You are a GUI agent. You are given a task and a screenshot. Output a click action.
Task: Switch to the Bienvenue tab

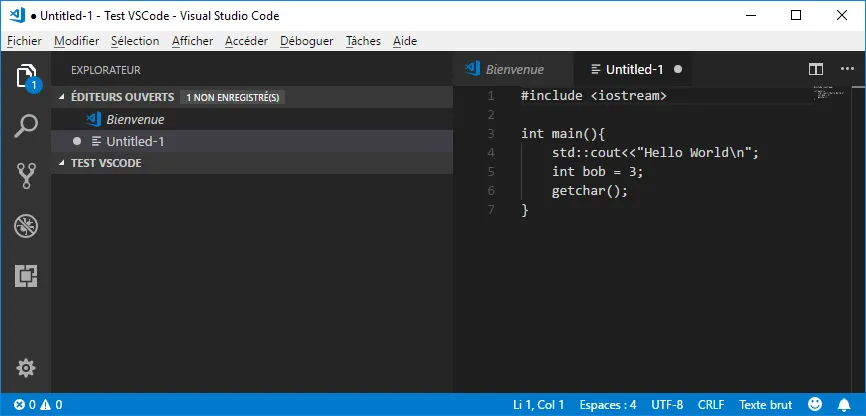[514, 70]
